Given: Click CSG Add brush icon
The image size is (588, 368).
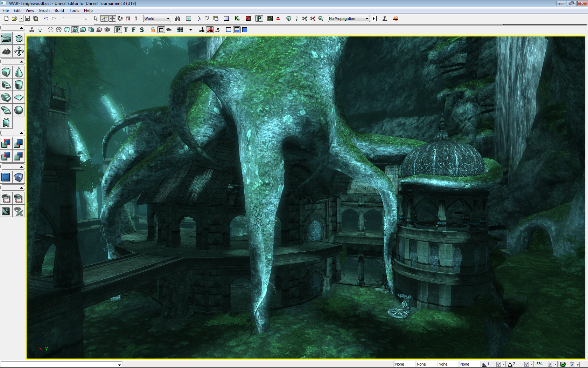Looking at the screenshot, I should tap(6, 143).
